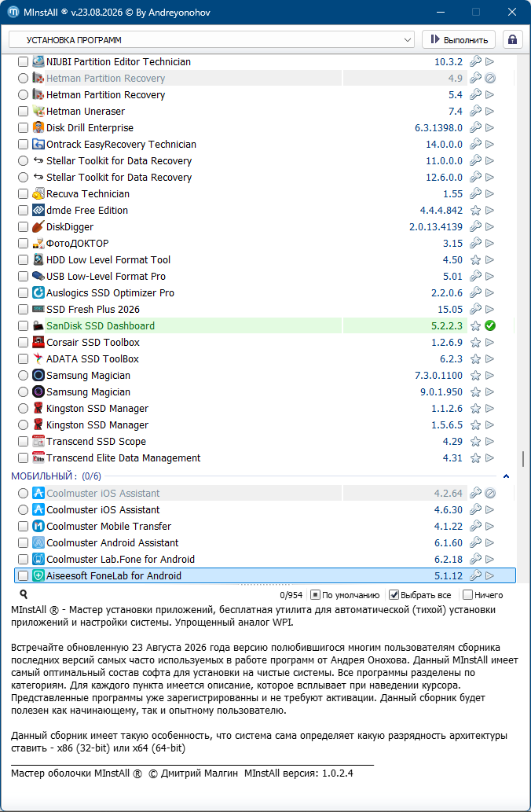Click the star icon for Samsung Magician 9.0.1.950

click(475, 392)
